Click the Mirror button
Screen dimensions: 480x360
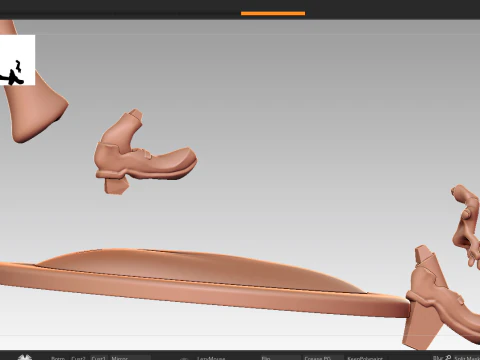pyautogui.click(x=130, y=358)
